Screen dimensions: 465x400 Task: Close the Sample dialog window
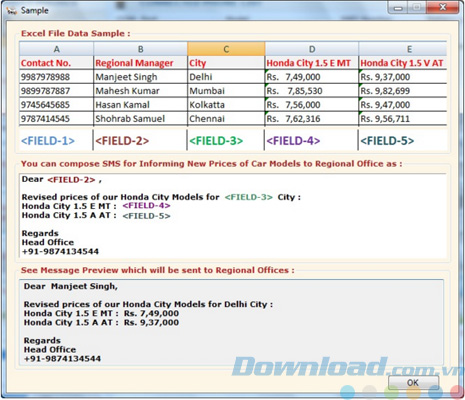pyautogui.click(x=442, y=7)
